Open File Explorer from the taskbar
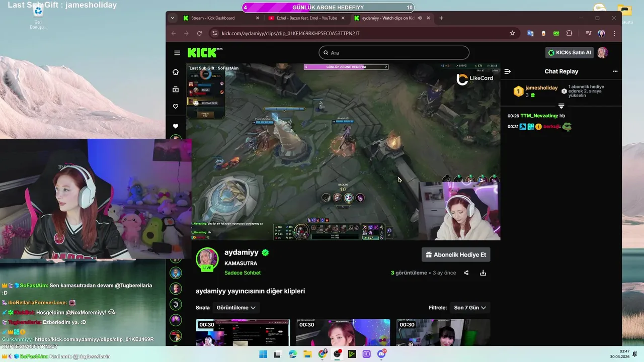 point(307,354)
